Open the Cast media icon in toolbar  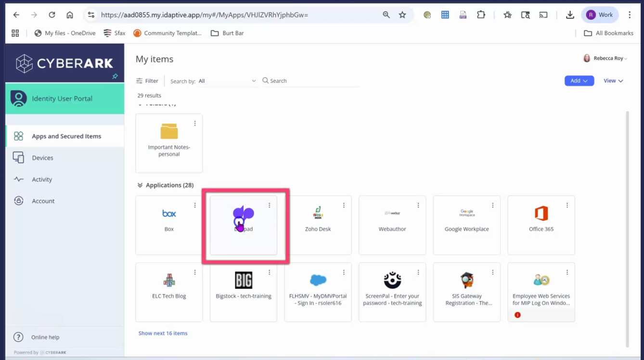pyautogui.click(x=543, y=15)
